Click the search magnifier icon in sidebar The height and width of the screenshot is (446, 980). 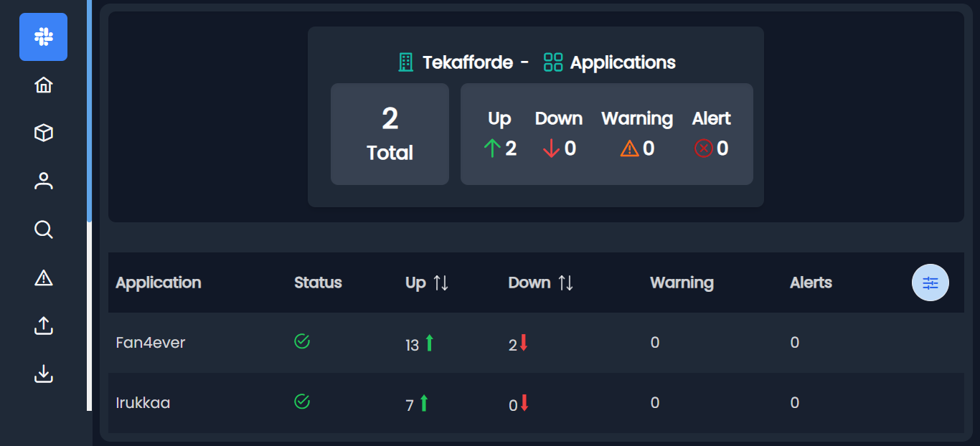(x=44, y=229)
